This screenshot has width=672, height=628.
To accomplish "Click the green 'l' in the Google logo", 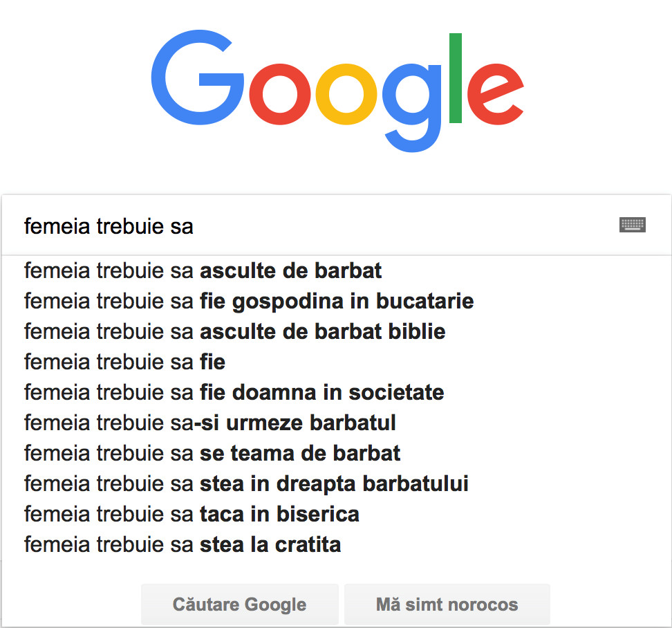I will point(456,78).
